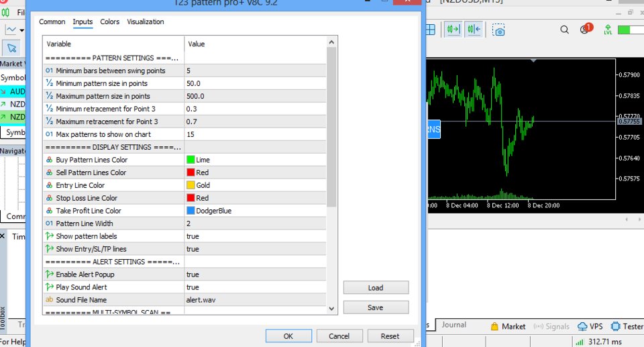Image resolution: width=644 pixels, height=347 pixels.
Task: Open the Colors tab
Action: [x=109, y=21]
